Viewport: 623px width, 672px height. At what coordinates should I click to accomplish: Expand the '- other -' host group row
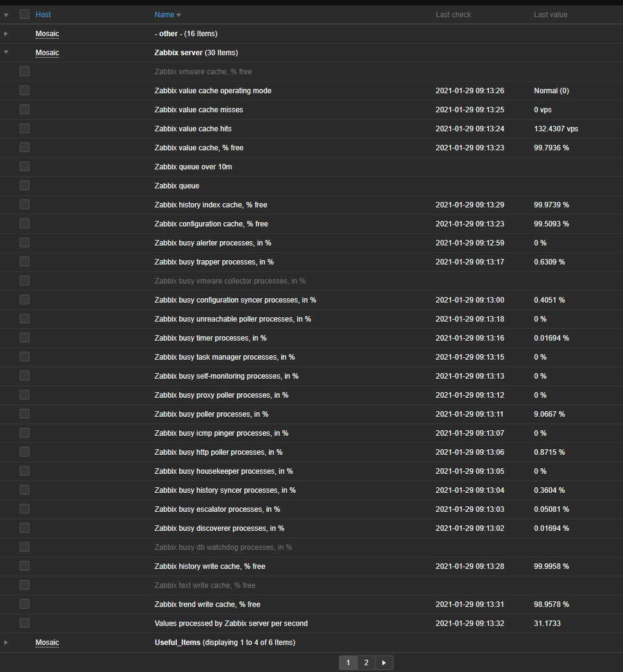click(x=6, y=33)
